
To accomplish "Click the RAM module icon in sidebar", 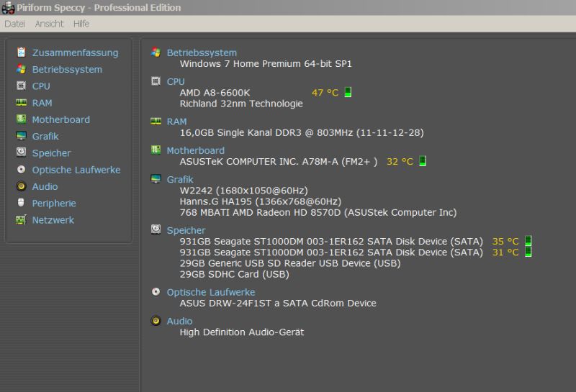I will click(x=22, y=102).
